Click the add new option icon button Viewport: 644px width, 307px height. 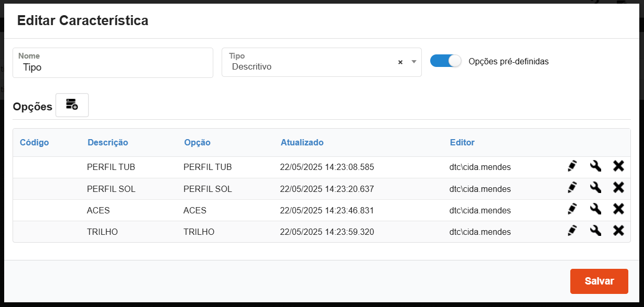(72, 105)
